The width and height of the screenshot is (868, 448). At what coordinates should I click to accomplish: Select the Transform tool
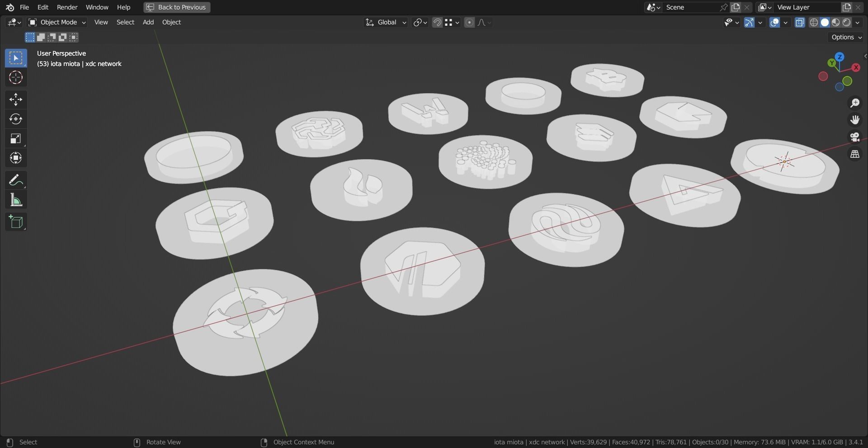pos(16,158)
